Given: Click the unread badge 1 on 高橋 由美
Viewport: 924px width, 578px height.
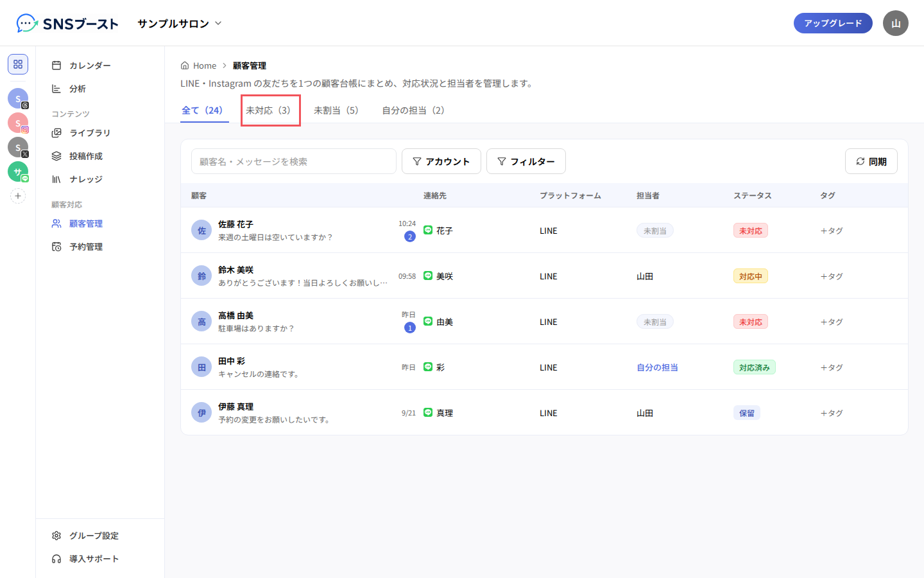Looking at the screenshot, I should (410, 328).
